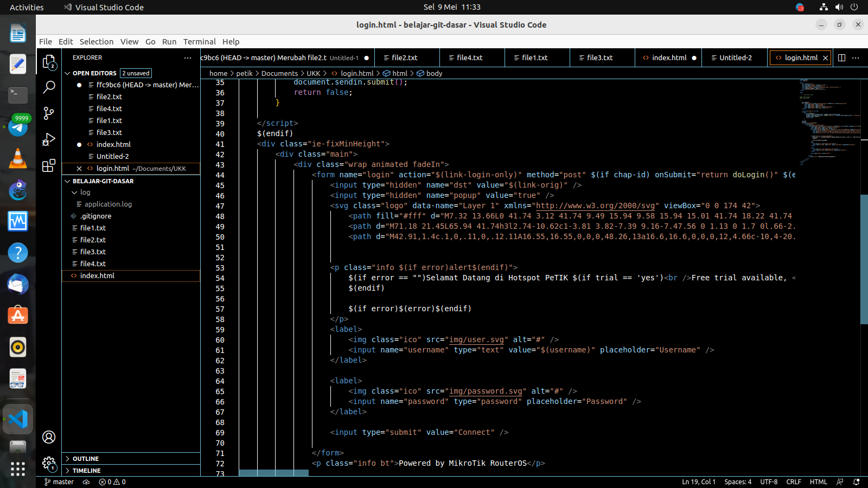Click the master branch in status bar
The width and height of the screenshot is (868, 488).
pyautogui.click(x=59, y=482)
